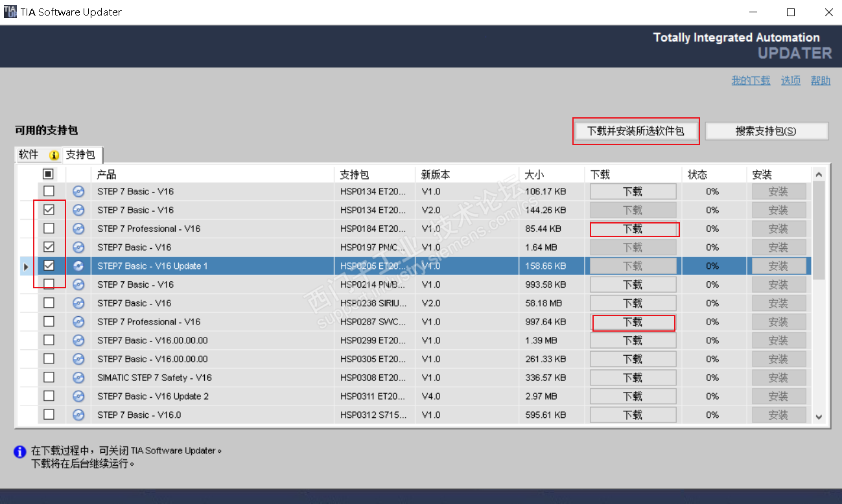Sort by the 产品 column header
The width and height of the screenshot is (842, 504).
tap(214, 174)
